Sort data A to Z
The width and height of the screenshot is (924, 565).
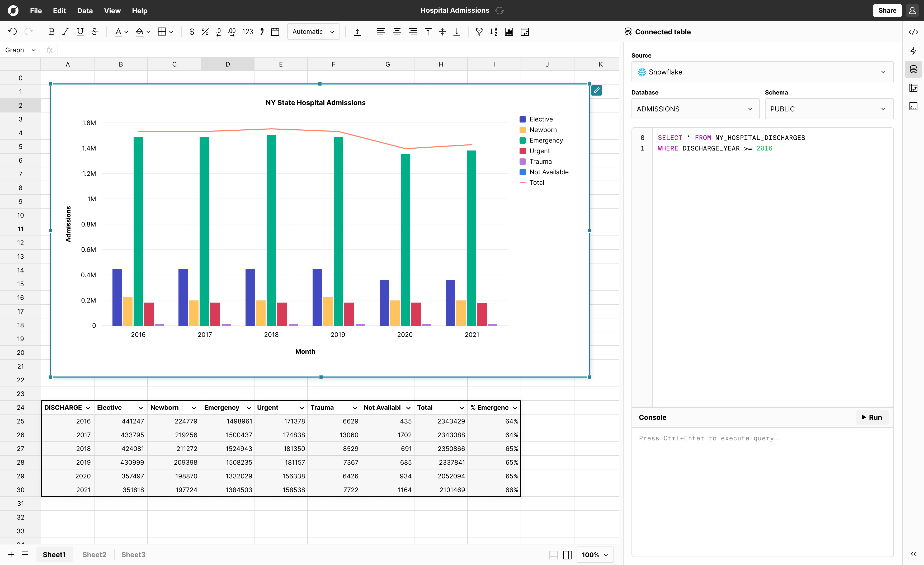[x=493, y=31]
